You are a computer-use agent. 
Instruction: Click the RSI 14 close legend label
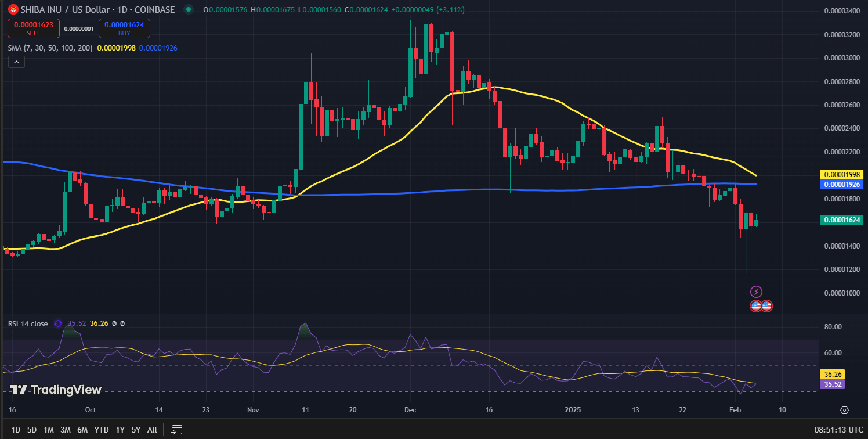(28, 323)
